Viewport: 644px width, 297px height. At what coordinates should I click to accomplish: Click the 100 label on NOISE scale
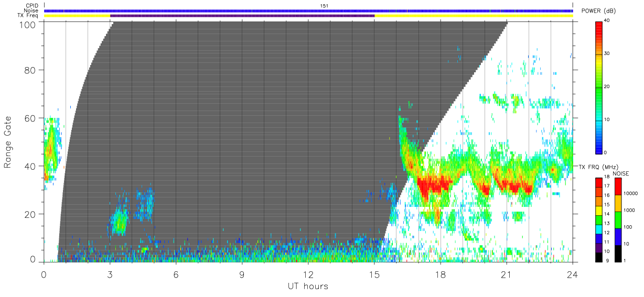click(628, 227)
